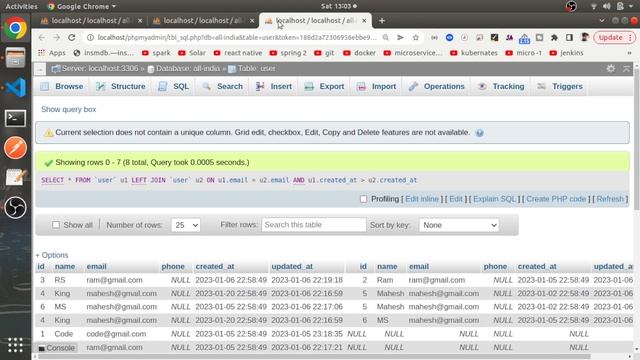This screenshot has height=360, width=640.
Task: Click the Edit inline link
Action: click(422, 199)
